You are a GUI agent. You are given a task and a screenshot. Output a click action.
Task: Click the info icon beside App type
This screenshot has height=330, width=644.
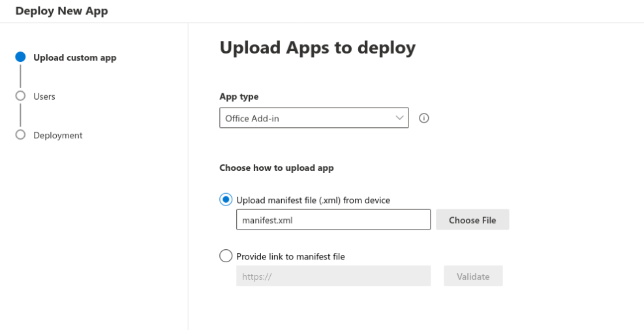423,118
